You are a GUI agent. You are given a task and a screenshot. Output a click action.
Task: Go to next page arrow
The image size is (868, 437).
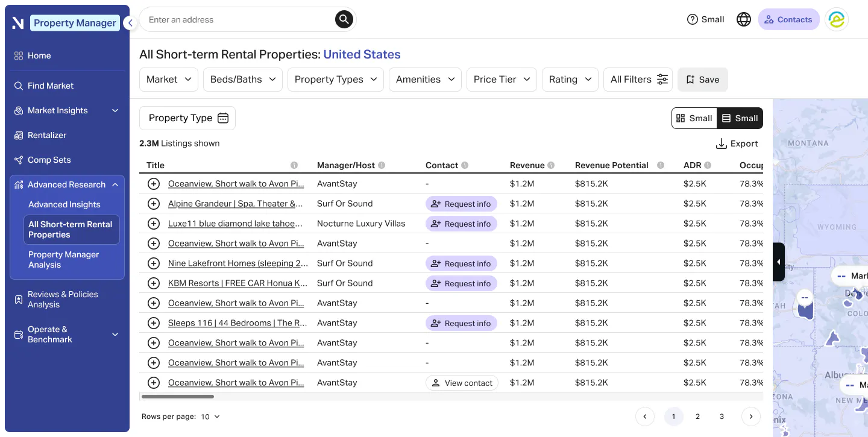click(x=750, y=417)
